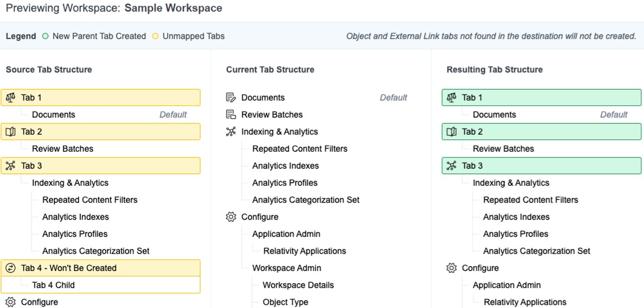Click the scales icon on resulting Tab 1
Image resolution: width=644 pixels, height=308 pixels.
coord(452,97)
